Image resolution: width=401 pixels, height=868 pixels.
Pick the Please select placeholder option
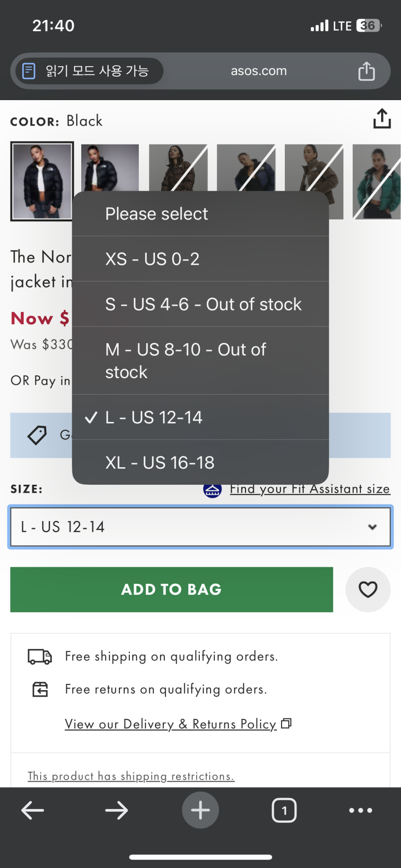[x=200, y=214]
